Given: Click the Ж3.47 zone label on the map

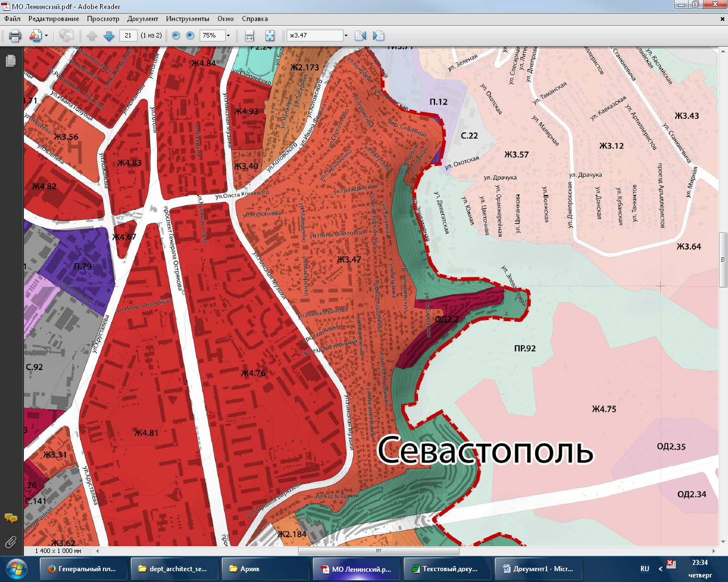Looking at the screenshot, I should coord(349,260).
